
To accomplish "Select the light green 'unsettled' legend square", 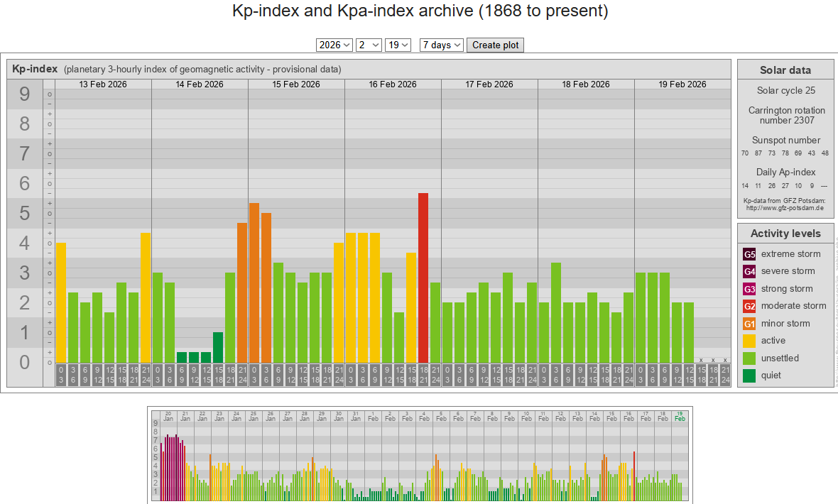I will [x=749, y=358].
